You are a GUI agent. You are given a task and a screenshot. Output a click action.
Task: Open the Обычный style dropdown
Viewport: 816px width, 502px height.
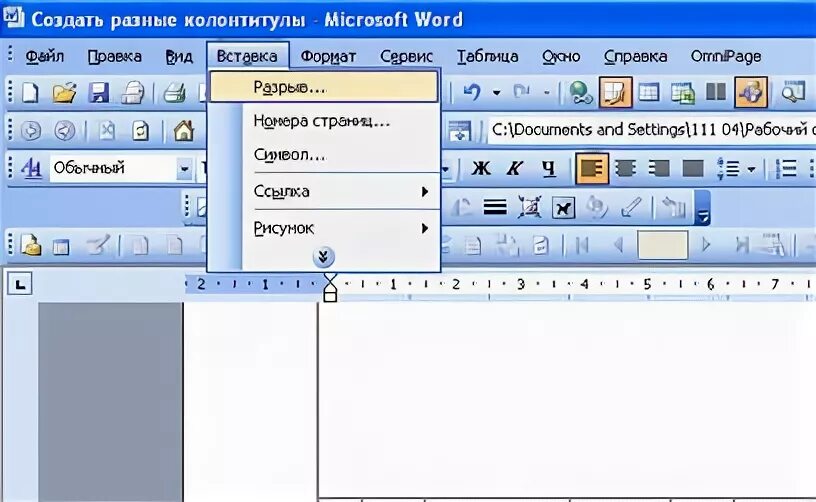pyautogui.click(x=184, y=169)
